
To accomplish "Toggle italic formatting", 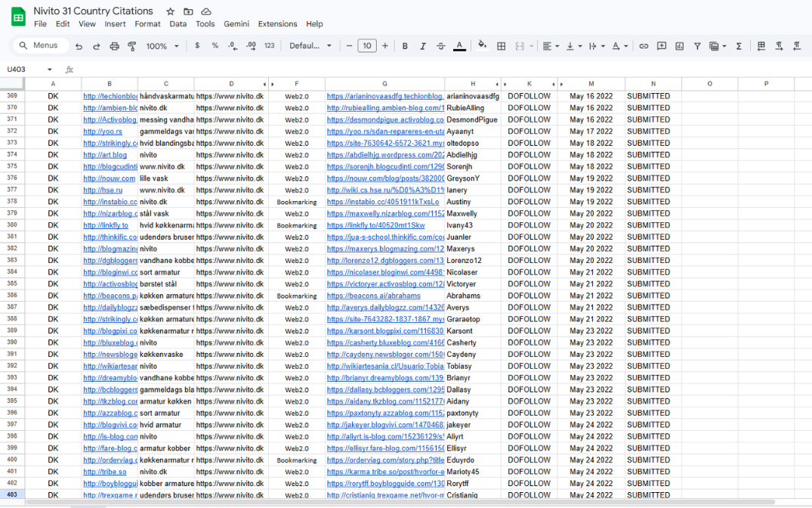I will [423, 46].
